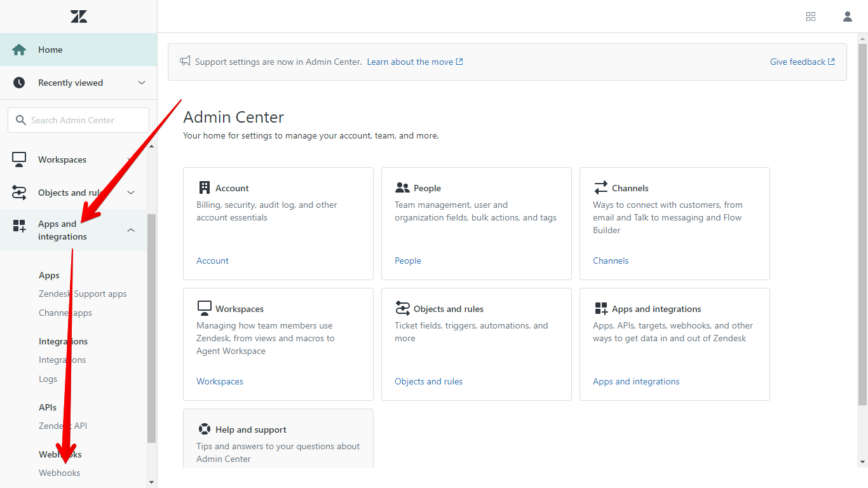
Task: Click the Objects and rules card icon
Action: (402, 308)
